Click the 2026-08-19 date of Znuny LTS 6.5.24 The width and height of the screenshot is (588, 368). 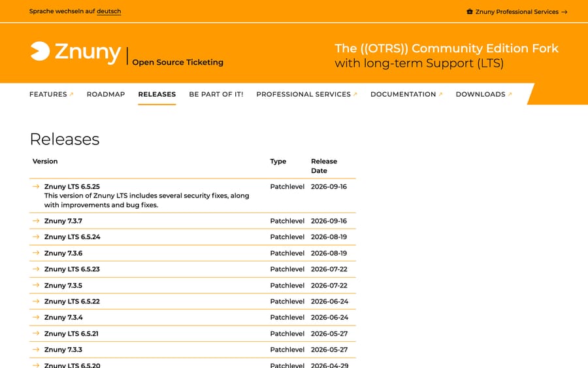tap(329, 237)
